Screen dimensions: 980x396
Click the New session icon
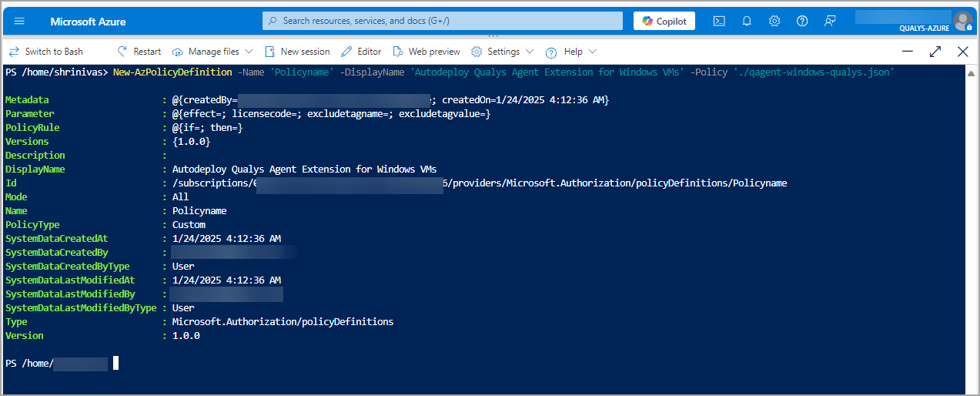pos(270,52)
